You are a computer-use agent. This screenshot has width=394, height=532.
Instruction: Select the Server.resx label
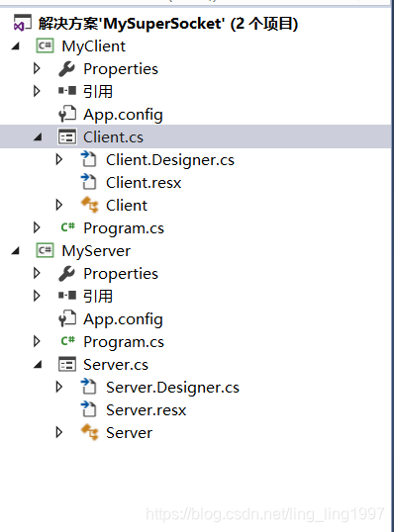[x=147, y=410]
